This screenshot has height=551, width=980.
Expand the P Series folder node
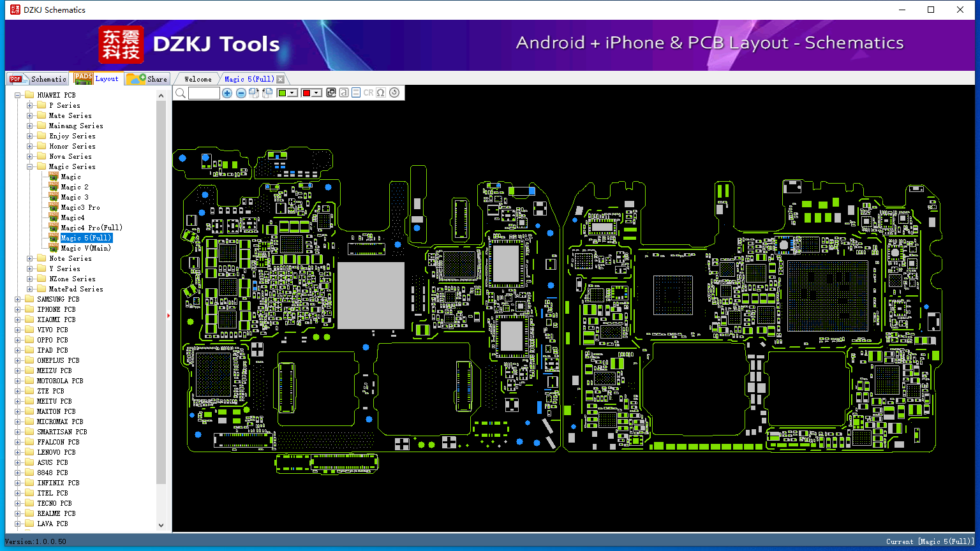(x=30, y=105)
